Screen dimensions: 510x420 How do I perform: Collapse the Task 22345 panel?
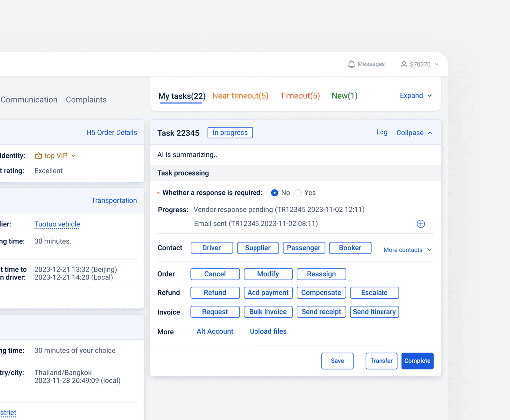pyautogui.click(x=414, y=133)
